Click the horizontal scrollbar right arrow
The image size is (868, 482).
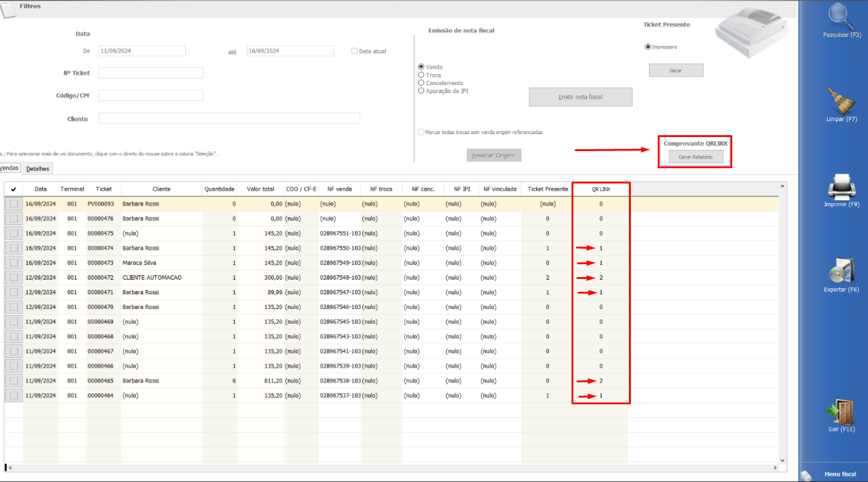click(775, 468)
